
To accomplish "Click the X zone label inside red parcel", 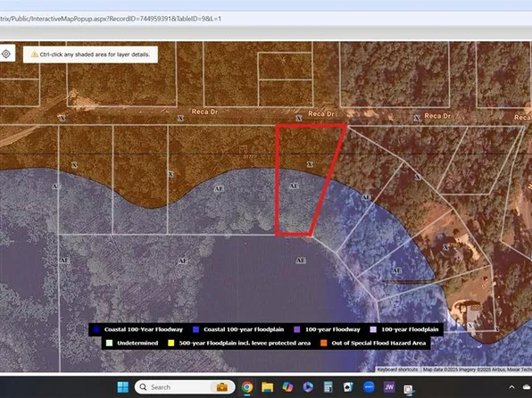I will click(310, 164).
